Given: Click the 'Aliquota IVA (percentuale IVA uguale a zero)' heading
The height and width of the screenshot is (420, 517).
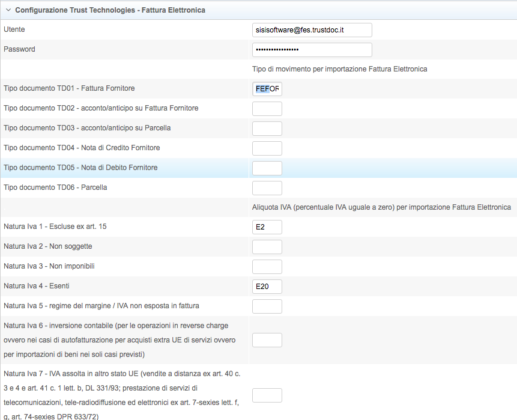Looking at the screenshot, I should (x=381, y=207).
